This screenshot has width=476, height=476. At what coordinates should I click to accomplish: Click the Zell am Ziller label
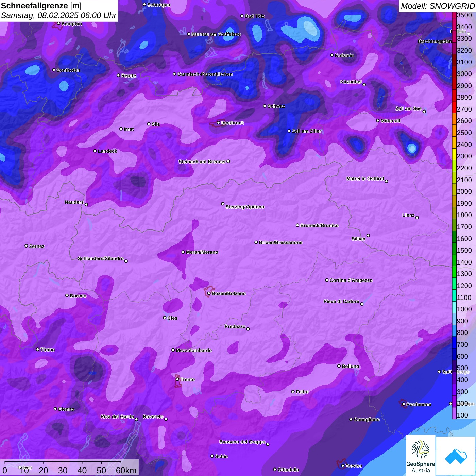[306, 131]
